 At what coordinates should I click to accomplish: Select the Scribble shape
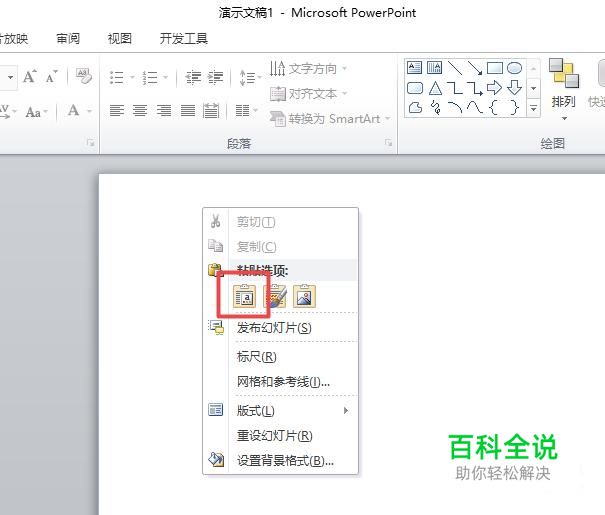(x=436, y=107)
